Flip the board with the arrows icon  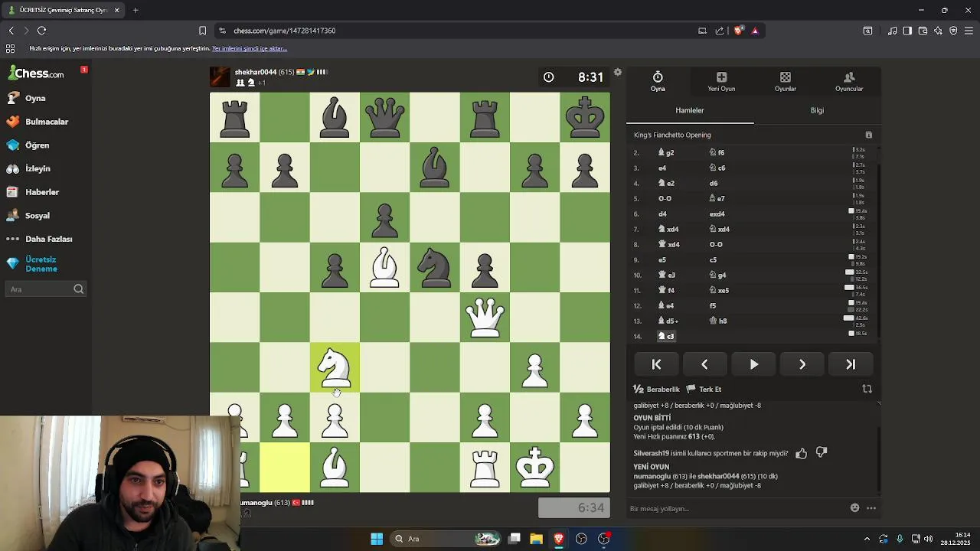pyautogui.click(x=867, y=389)
